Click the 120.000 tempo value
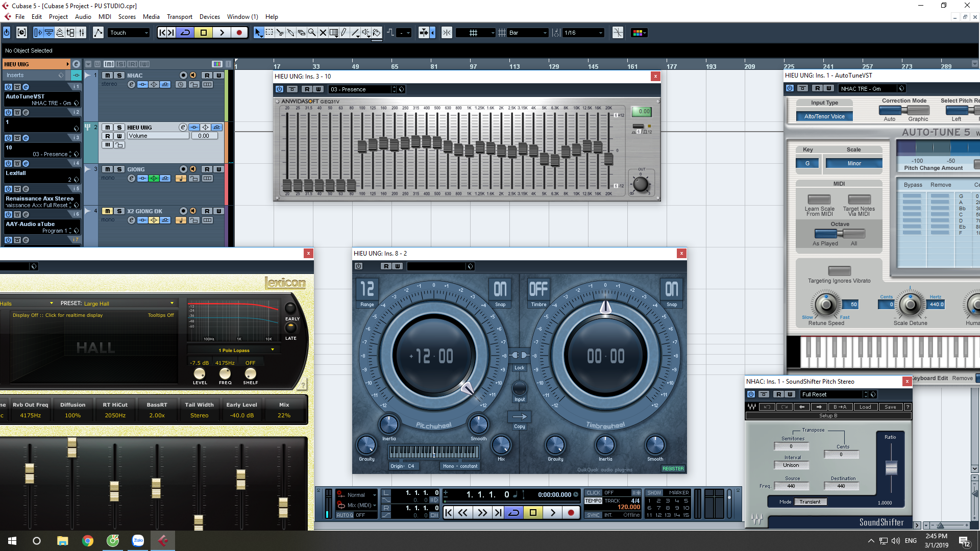The image size is (980, 551). [628, 507]
